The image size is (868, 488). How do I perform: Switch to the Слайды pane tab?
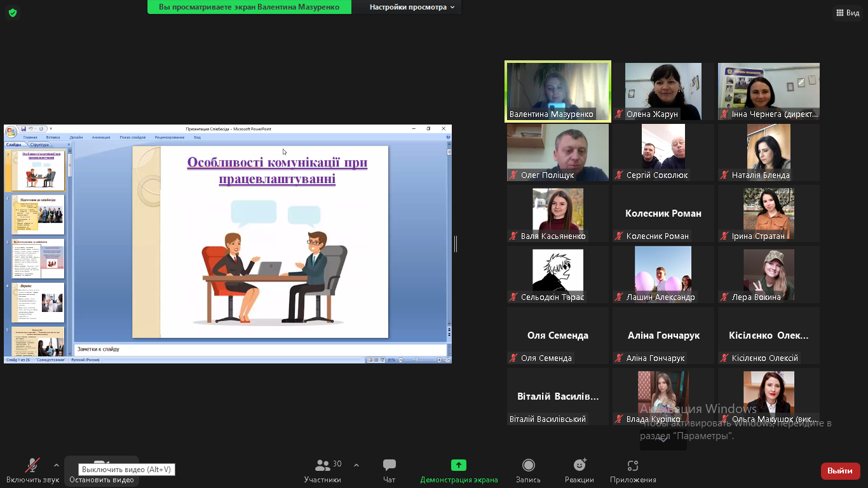(x=14, y=145)
